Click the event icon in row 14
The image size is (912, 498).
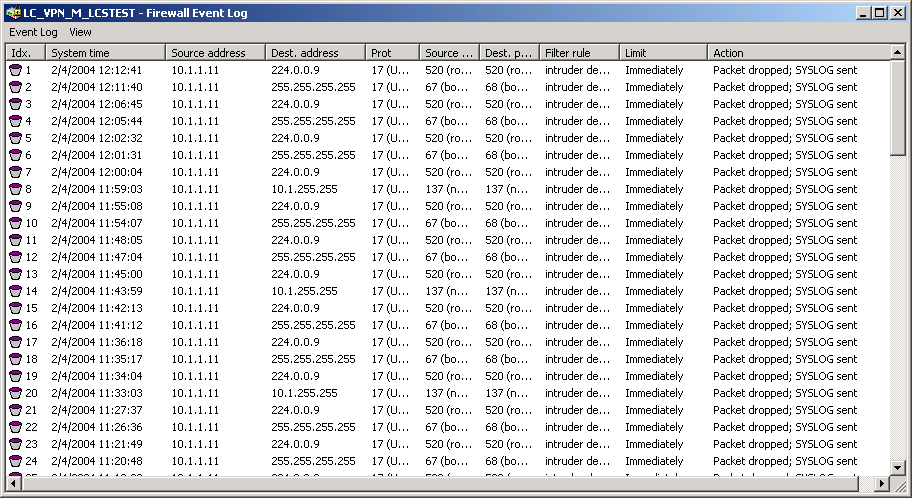pyautogui.click(x=15, y=292)
